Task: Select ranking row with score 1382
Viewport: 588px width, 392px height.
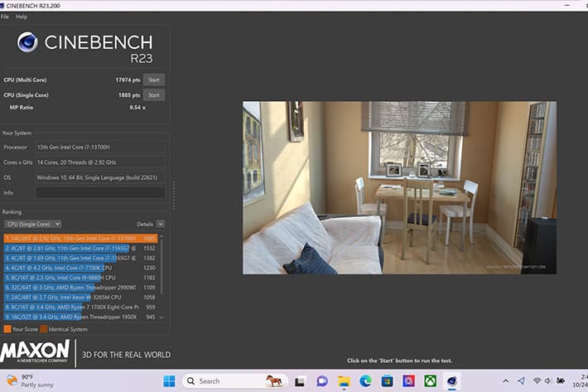Action: pyautogui.click(x=80, y=258)
